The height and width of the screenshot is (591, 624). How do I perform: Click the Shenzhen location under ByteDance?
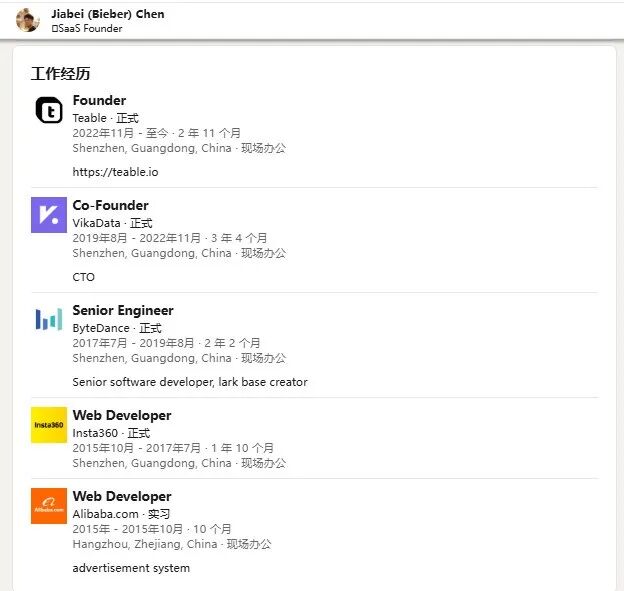click(152, 358)
